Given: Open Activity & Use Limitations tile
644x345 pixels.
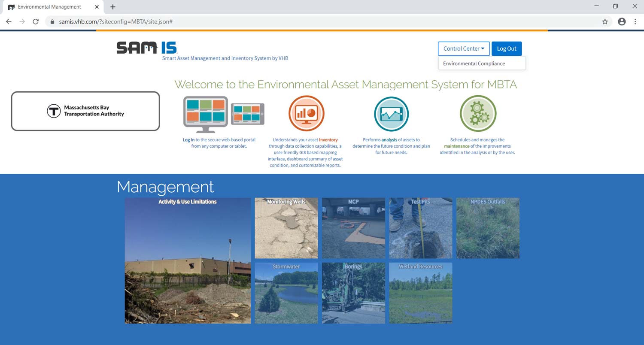Looking at the screenshot, I should (x=188, y=260).
